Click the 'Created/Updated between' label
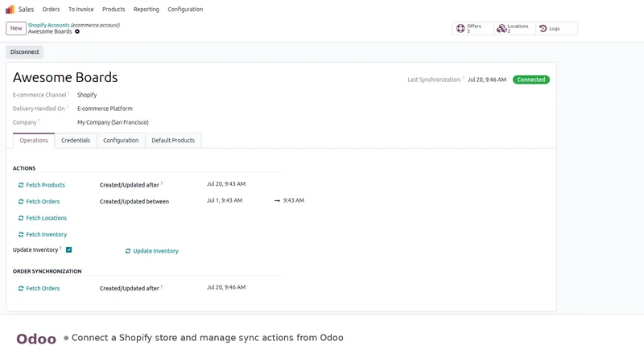644x362 pixels. (134, 202)
